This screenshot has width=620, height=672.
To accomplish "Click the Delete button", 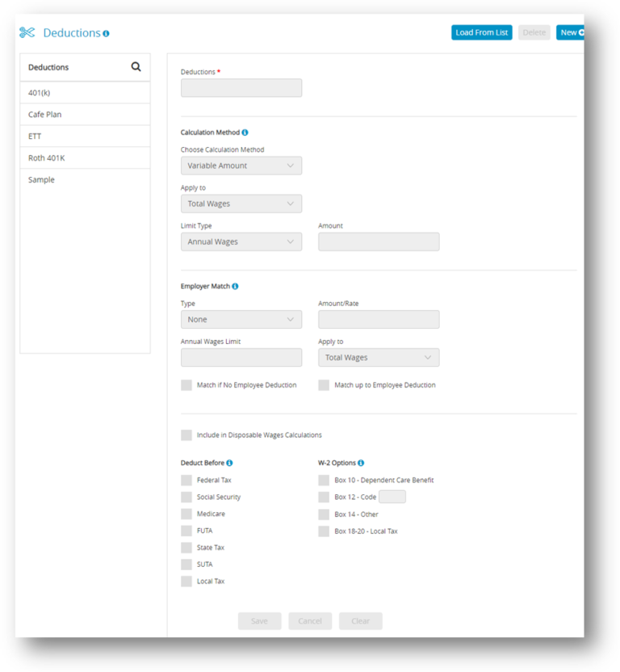I will point(534,32).
